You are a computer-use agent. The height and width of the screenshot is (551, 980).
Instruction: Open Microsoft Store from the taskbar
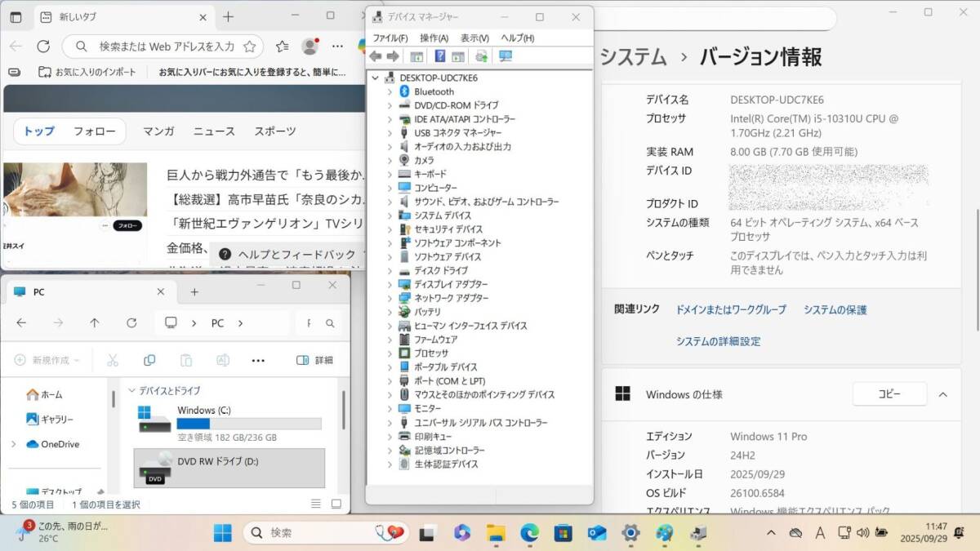click(x=563, y=533)
